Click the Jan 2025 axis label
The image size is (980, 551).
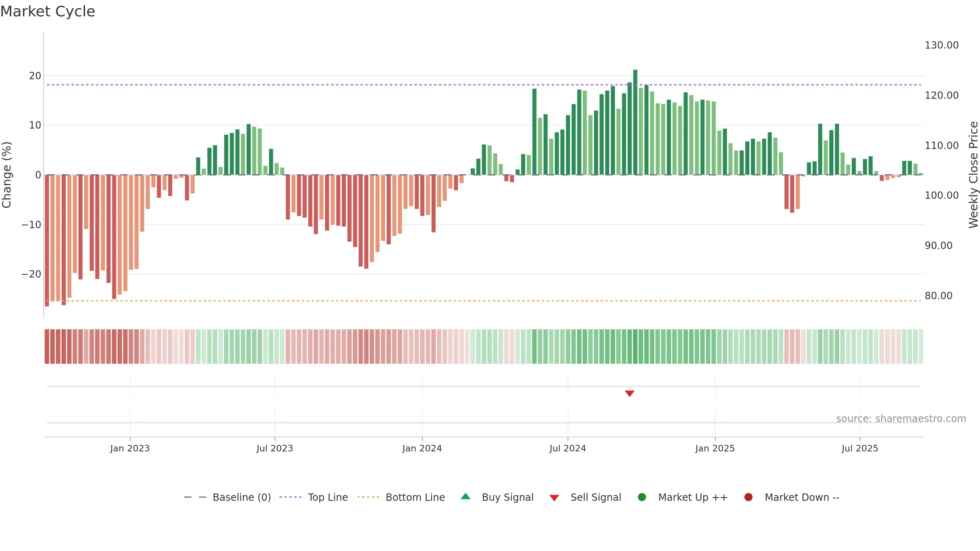[715, 448]
